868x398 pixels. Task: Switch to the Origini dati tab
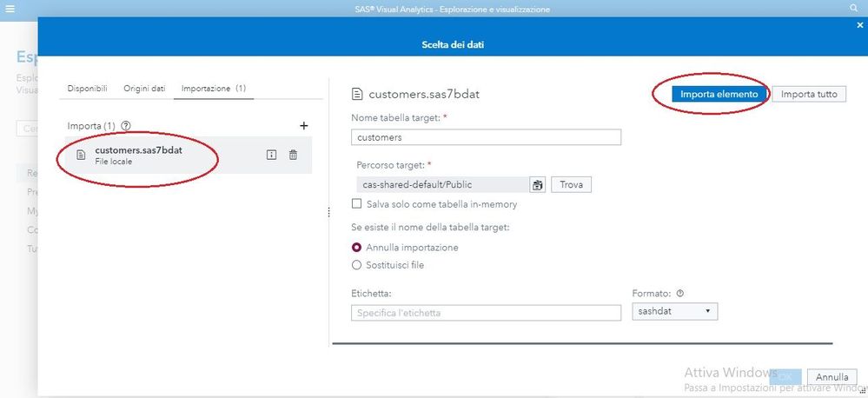pos(144,89)
